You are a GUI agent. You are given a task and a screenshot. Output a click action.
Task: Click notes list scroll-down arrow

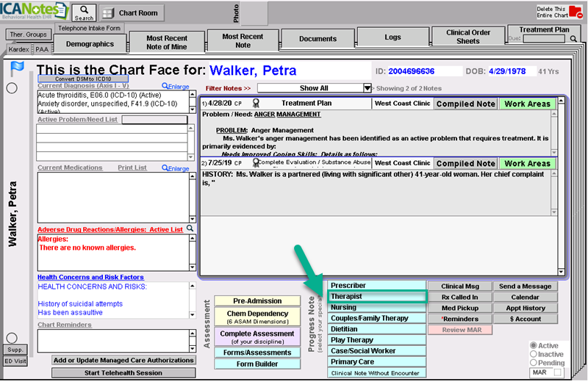pyautogui.click(x=562, y=272)
